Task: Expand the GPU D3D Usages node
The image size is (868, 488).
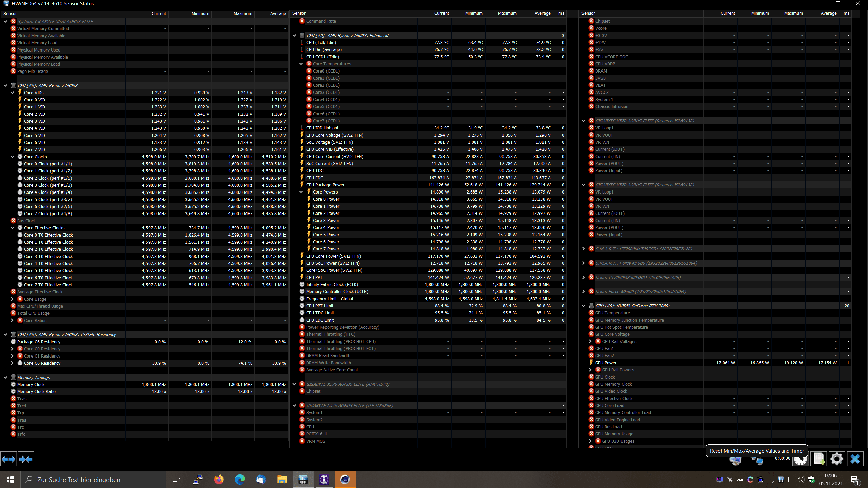Action: (x=590, y=441)
